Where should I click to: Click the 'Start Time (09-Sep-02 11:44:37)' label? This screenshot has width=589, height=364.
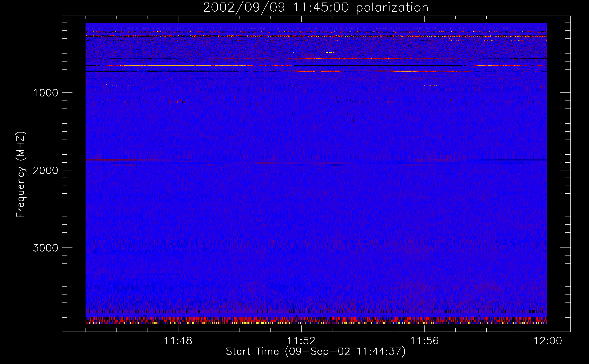pyautogui.click(x=316, y=352)
